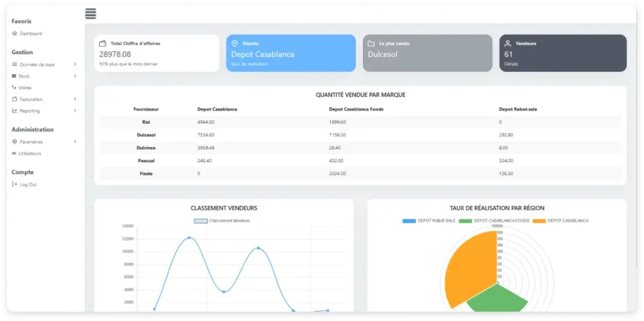This screenshot has width=644, height=321.
Task: Click the value 7158.30 in Dulcesol row
Action: (338, 134)
